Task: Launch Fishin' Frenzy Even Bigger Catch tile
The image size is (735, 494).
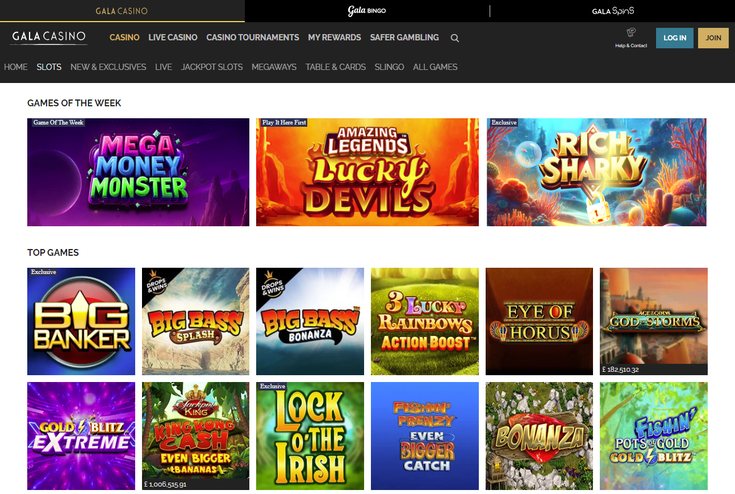Action: pyautogui.click(x=425, y=436)
